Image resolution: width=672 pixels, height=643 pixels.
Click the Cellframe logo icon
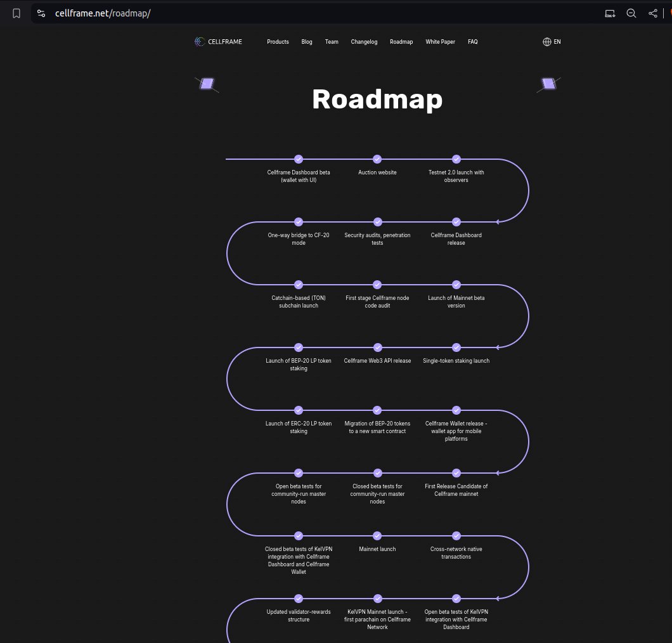(199, 42)
